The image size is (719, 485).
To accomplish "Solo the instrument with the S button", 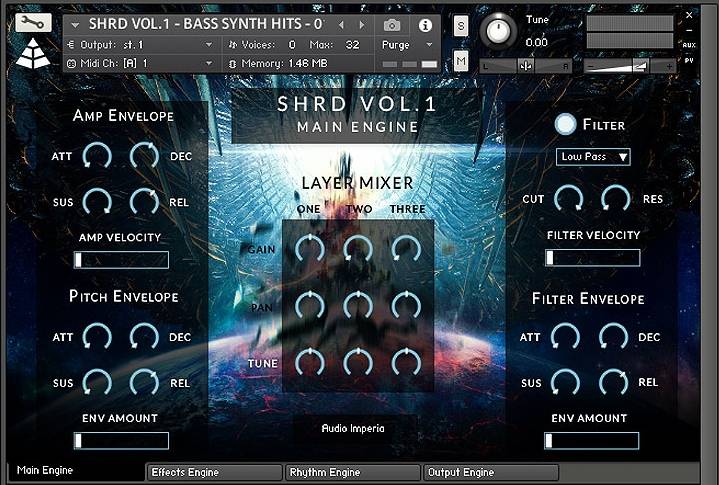I will click(460, 26).
